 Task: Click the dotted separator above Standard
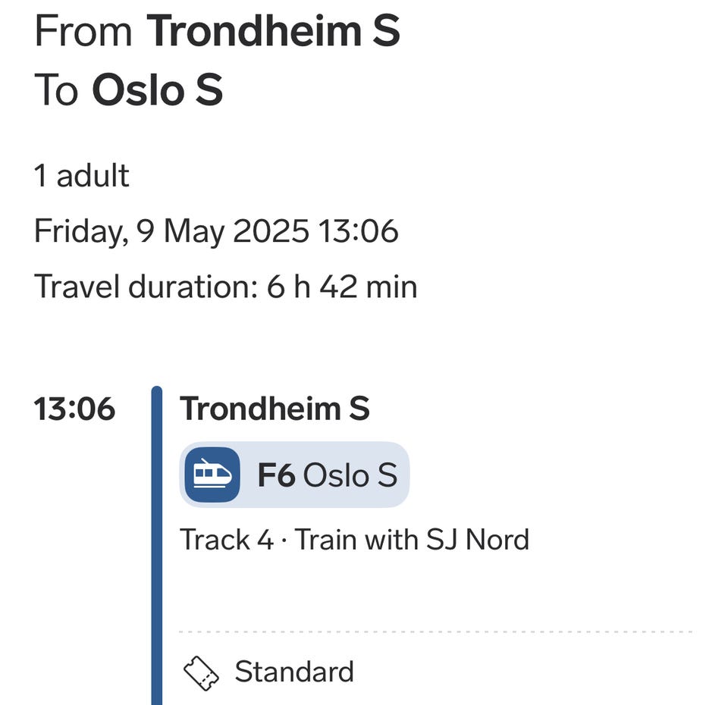coord(435,631)
